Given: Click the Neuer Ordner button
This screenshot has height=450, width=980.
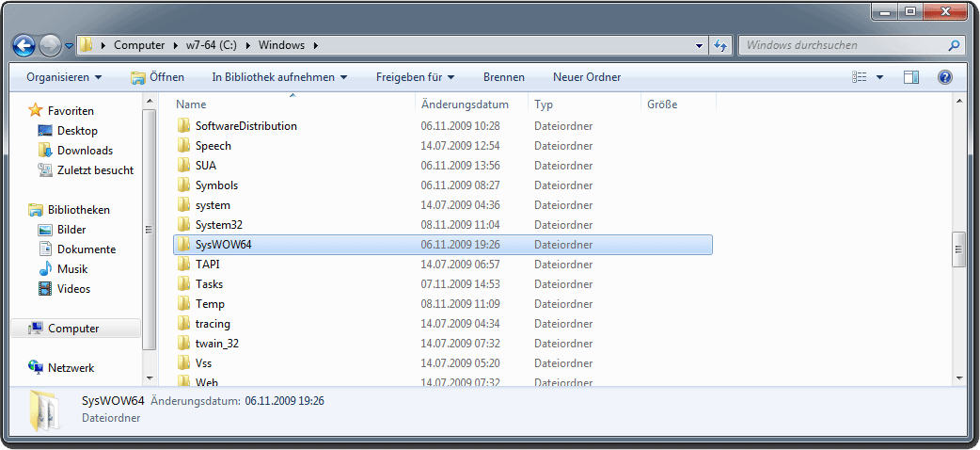Looking at the screenshot, I should pyautogui.click(x=587, y=77).
